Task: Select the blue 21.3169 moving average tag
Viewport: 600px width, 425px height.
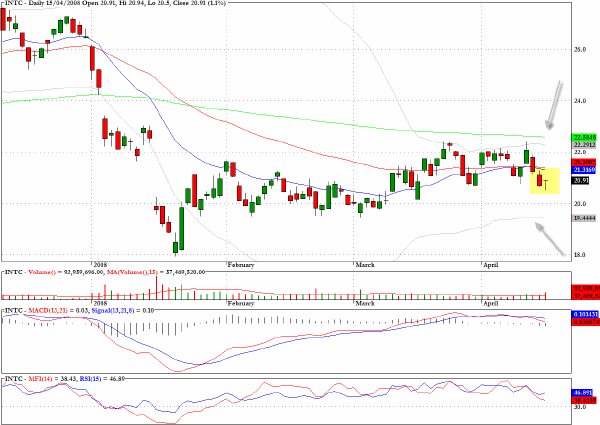Action: (584, 169)
